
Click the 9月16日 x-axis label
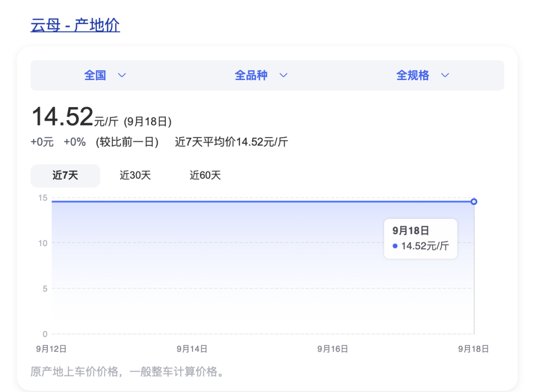[333, 349]
